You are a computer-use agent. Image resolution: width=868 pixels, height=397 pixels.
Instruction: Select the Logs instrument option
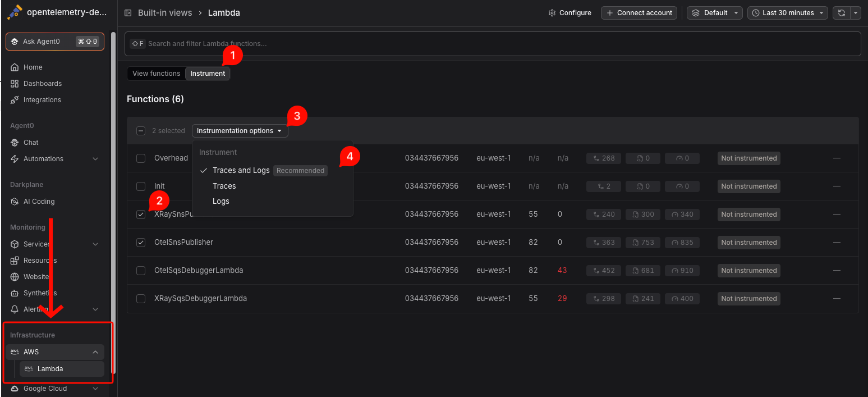pyautogui.click(x=273, y=201)
